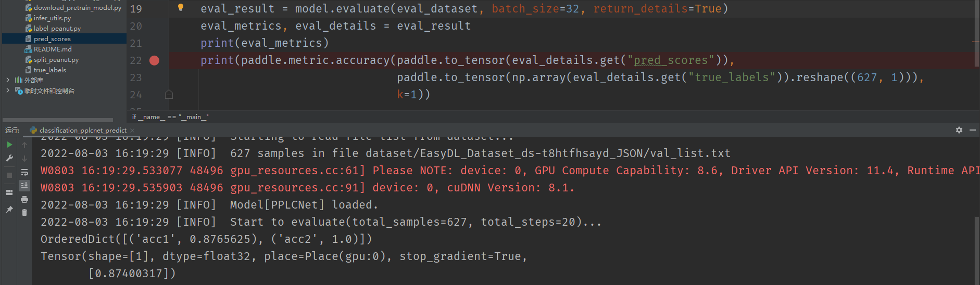The image size is (980, 285).
Task: Click the down-arrow stack trace icon
Action: click(24, 158)
